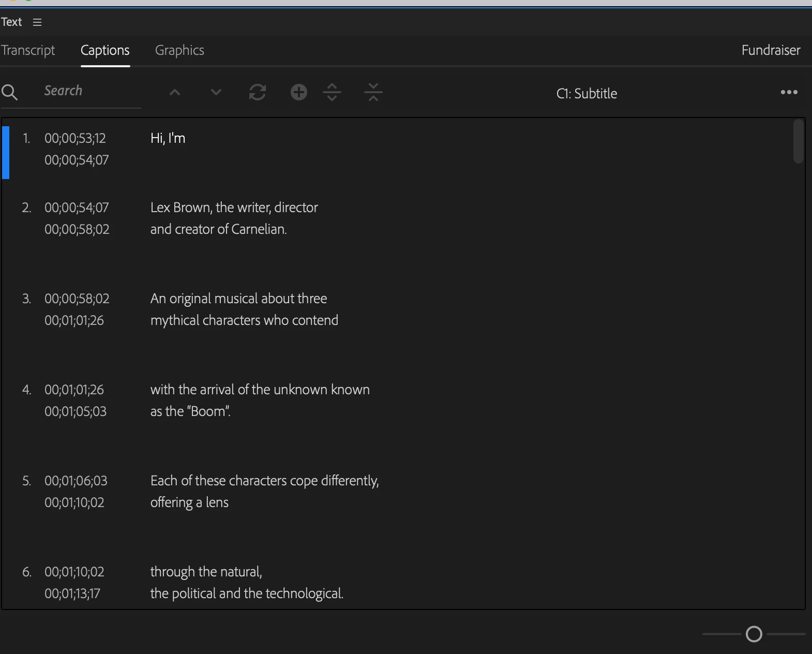Select caption 2 starting with Lex Brown

coord(403,218)
